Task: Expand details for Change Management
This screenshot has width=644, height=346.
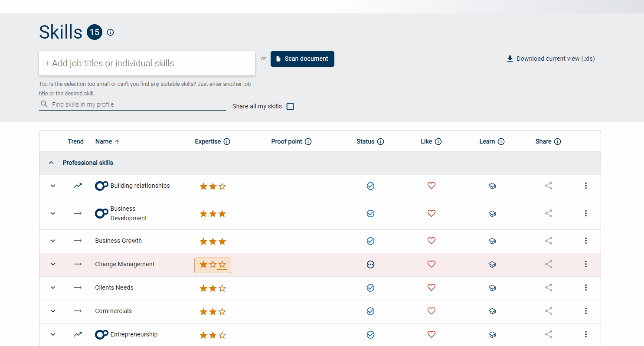Action: coord(52,264)
